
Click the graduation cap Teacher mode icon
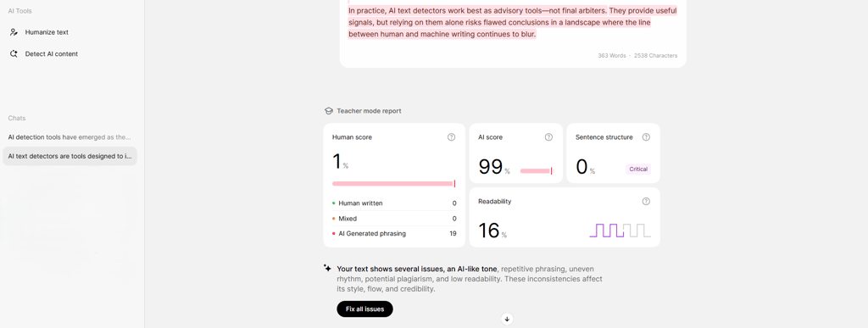(x=328, y=111)
